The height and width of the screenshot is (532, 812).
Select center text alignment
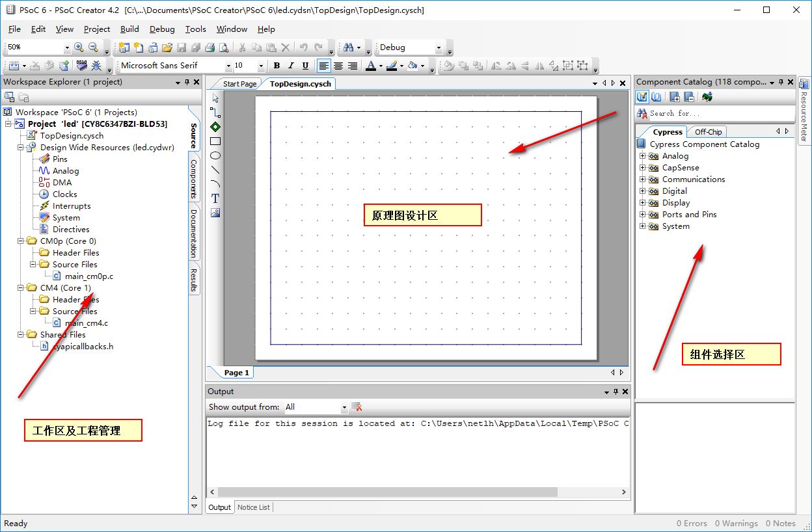click(338, 66)
